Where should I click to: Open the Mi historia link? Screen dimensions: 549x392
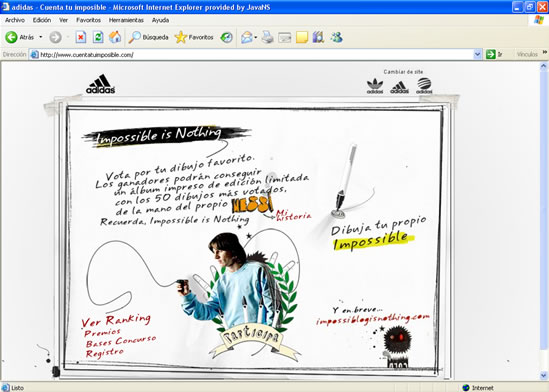[293, 215]
